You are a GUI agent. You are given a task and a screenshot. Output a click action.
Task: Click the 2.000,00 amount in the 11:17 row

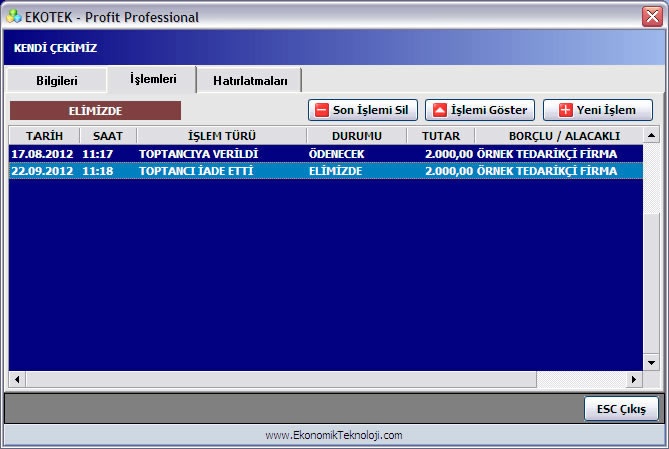point(449,154)
